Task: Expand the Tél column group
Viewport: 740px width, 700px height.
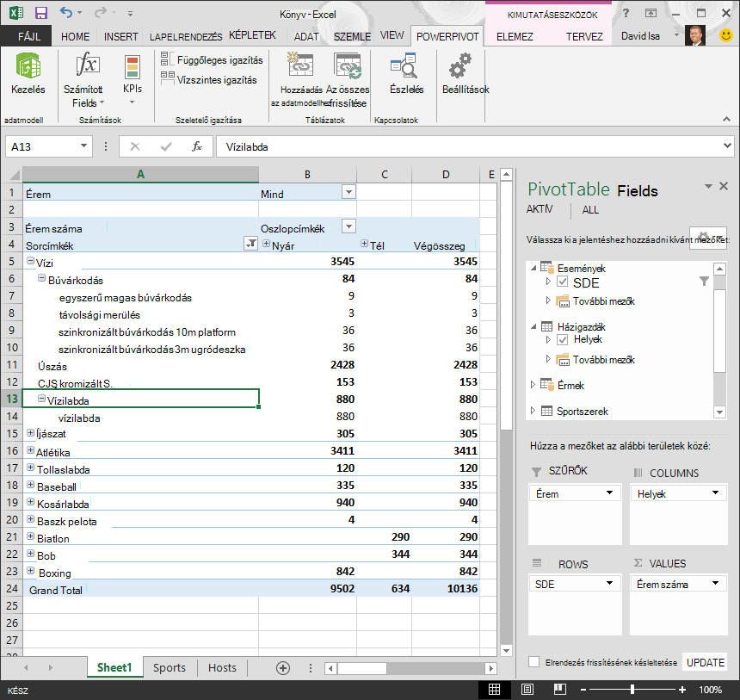Action: (x=364, y=244)
